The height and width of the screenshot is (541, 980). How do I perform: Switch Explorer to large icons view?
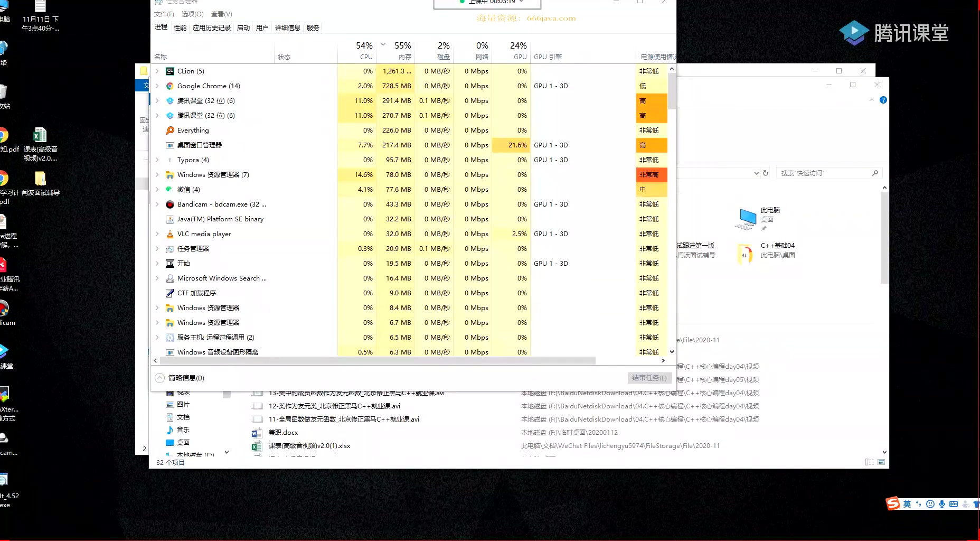click(881, 462)
